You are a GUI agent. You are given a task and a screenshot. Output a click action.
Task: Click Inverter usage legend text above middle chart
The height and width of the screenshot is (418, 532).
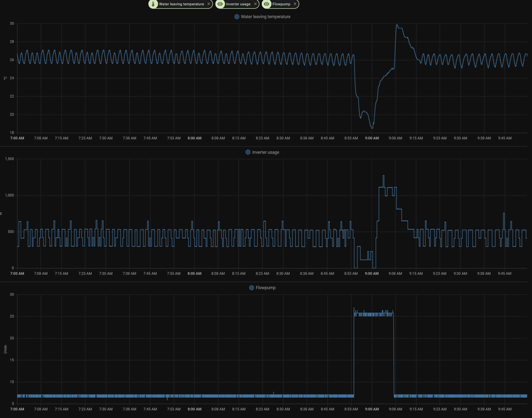265,152
